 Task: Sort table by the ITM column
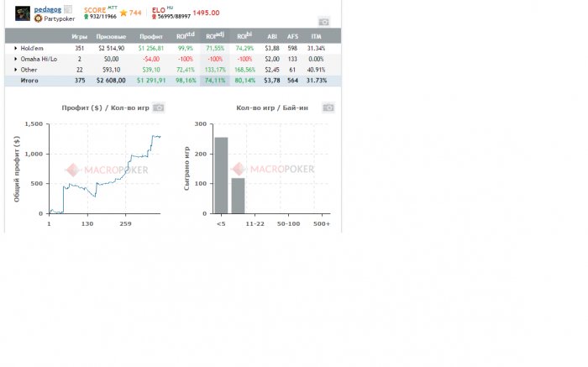point(316,36)
